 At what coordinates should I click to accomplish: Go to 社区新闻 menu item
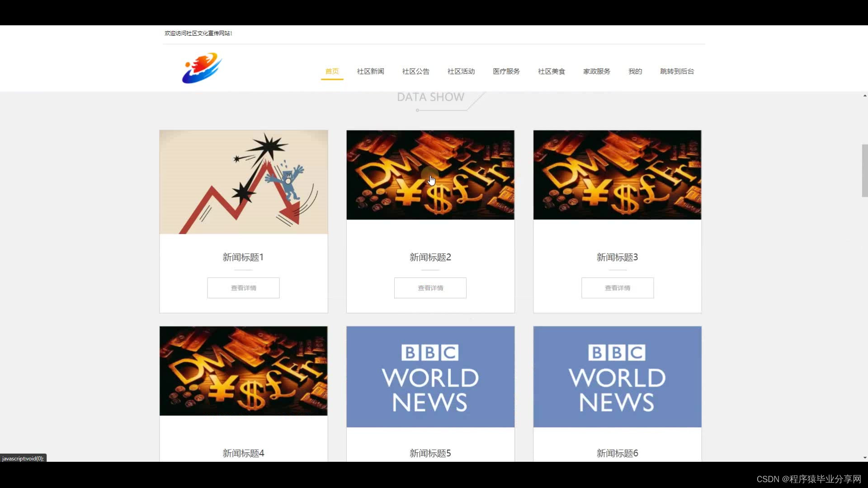pos(370,71)
